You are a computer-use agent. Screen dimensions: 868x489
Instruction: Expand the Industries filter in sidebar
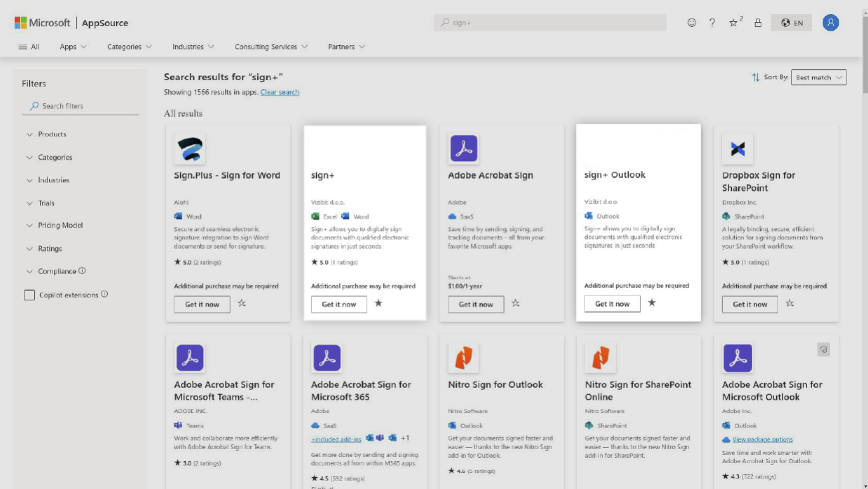pyautogui.click(x=48, y=180)
